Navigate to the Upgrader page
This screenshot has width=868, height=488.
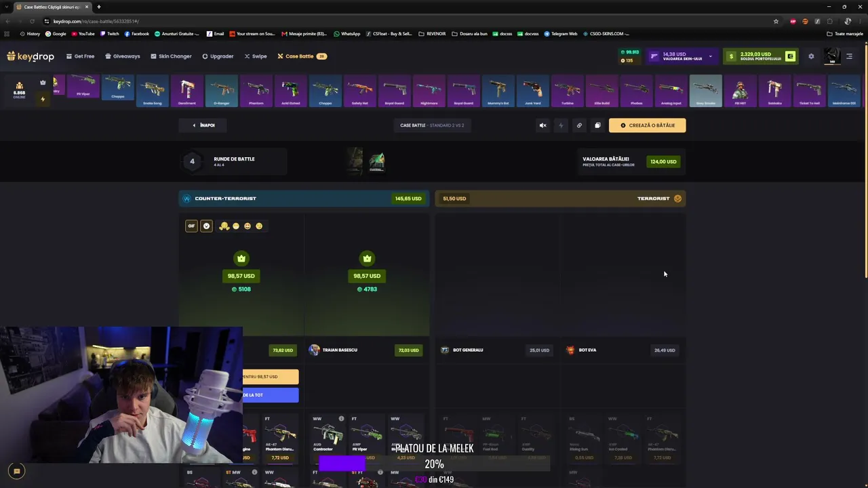click(x=218, y=56)
